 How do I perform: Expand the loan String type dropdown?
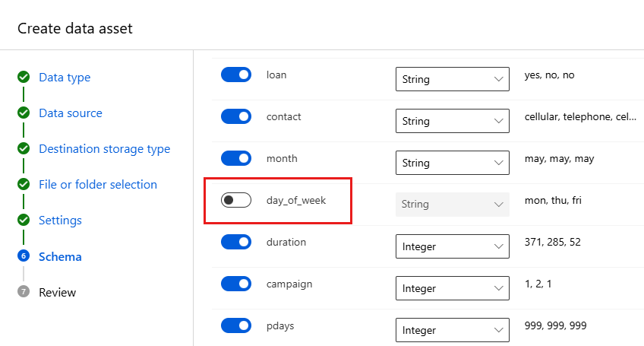pyautogui.click(x=453, y=79)
